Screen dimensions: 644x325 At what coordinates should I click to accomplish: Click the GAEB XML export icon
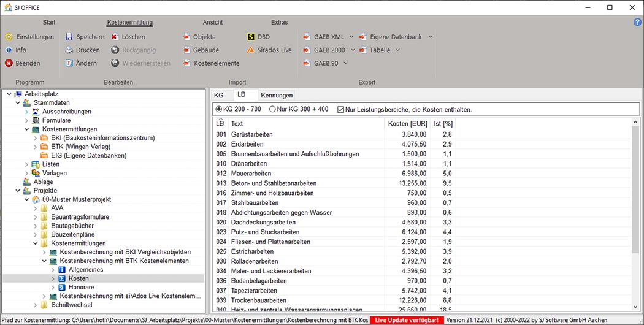click(x=307, y=37)
